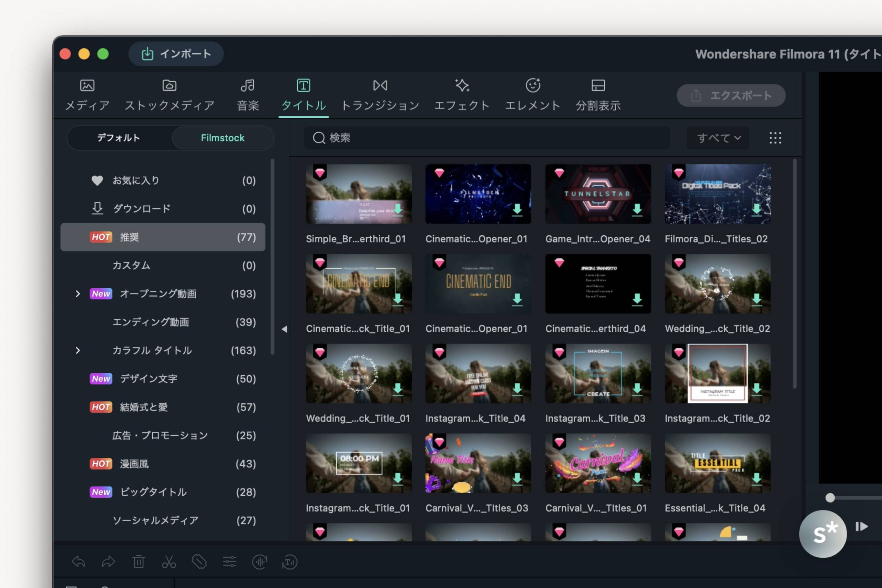Select the カスタム category

click(163, 265)
